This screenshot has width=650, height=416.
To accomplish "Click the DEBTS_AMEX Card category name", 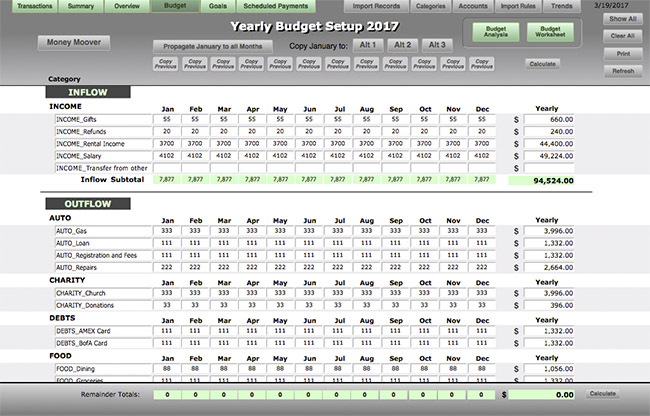I will coord(103,331).
